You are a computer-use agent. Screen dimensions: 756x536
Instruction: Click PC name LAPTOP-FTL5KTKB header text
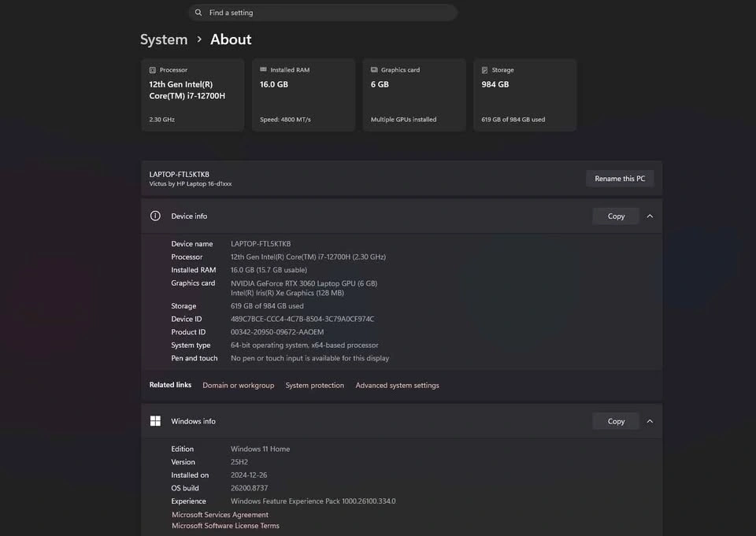pyautogui.click(x=180, y=175)
